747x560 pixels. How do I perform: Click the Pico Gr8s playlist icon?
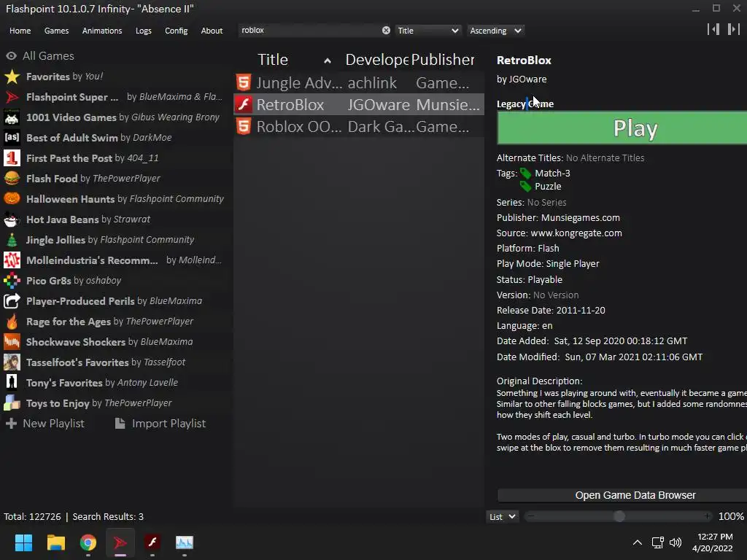[12, 281]
